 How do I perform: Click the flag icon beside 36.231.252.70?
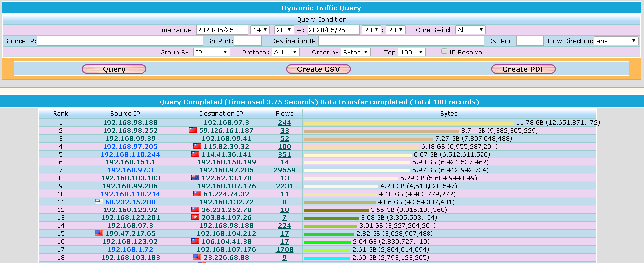click(195, 210)
